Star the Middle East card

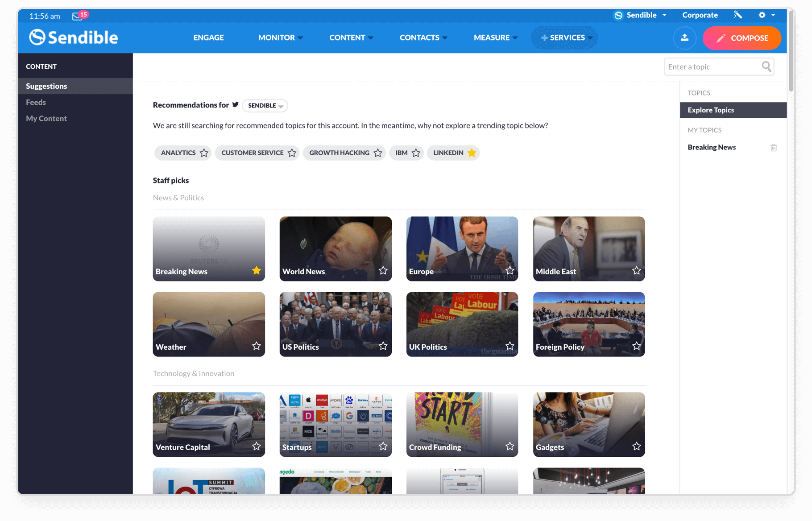[x=637, y=271]
